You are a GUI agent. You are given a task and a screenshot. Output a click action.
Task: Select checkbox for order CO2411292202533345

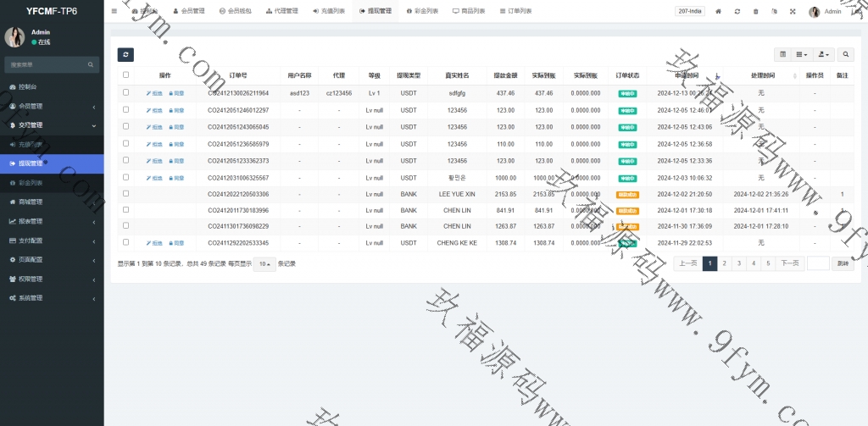coord(126,242)
